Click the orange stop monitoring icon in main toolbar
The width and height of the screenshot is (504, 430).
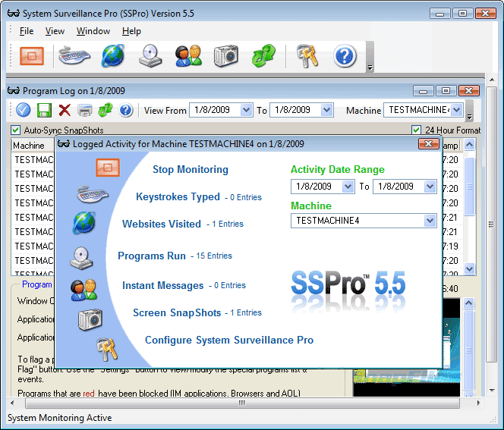[32, 56]
